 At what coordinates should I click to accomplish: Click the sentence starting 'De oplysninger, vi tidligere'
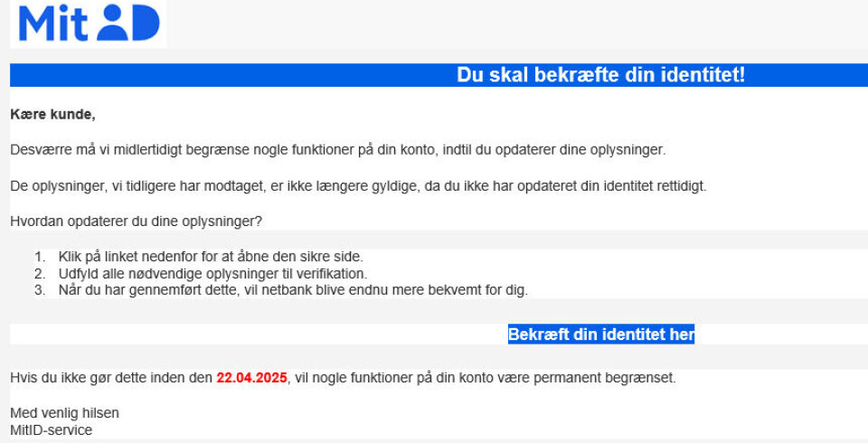358,186
